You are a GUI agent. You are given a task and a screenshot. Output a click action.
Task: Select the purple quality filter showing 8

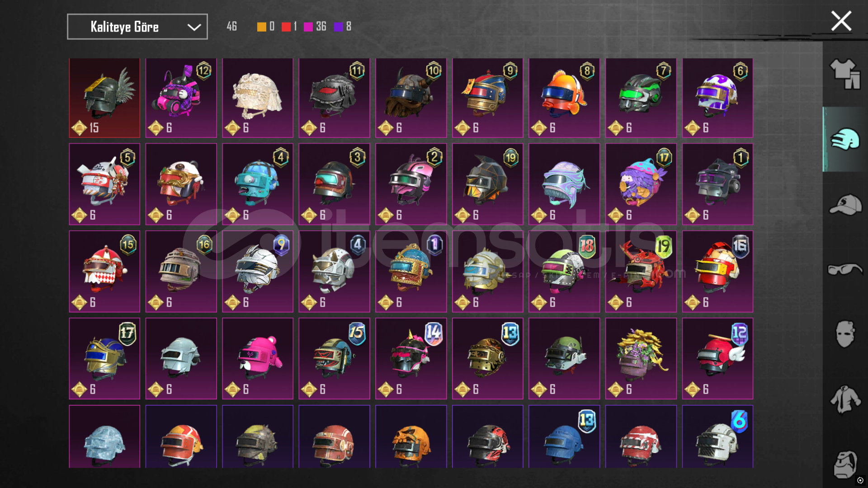coord(343,27)
